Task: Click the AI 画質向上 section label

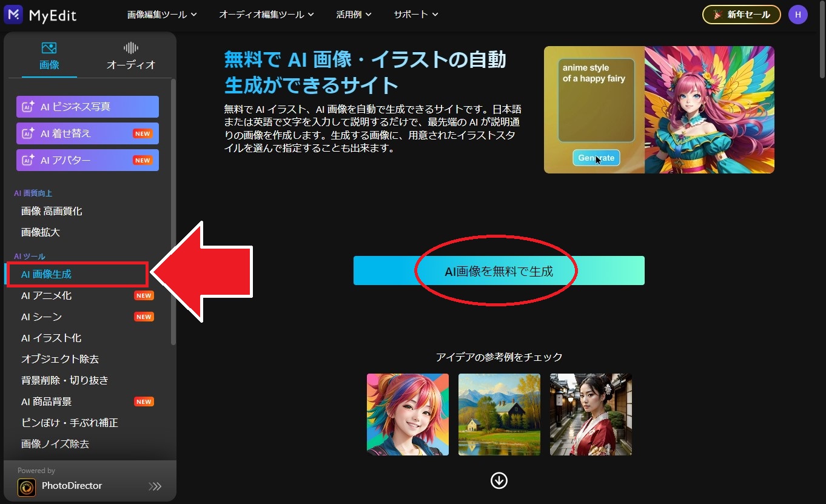Action: tap(33, 193)
